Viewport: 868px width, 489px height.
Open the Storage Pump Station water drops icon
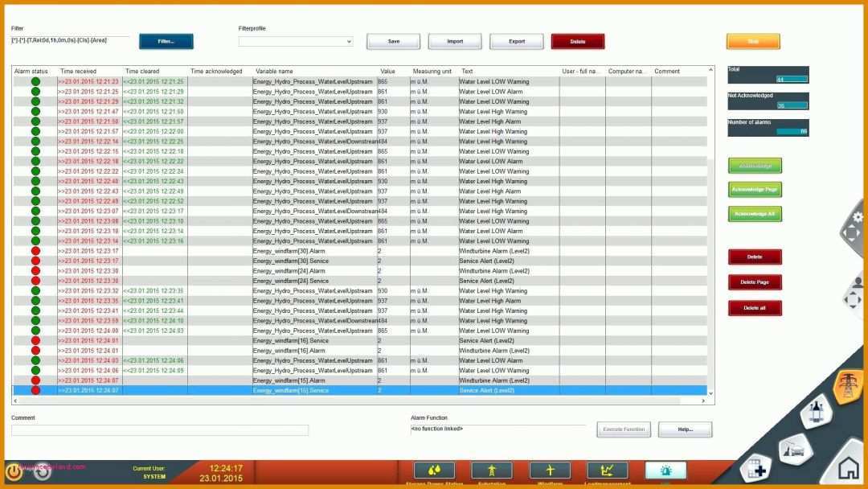pyautogui.click(x=435, y=471)
